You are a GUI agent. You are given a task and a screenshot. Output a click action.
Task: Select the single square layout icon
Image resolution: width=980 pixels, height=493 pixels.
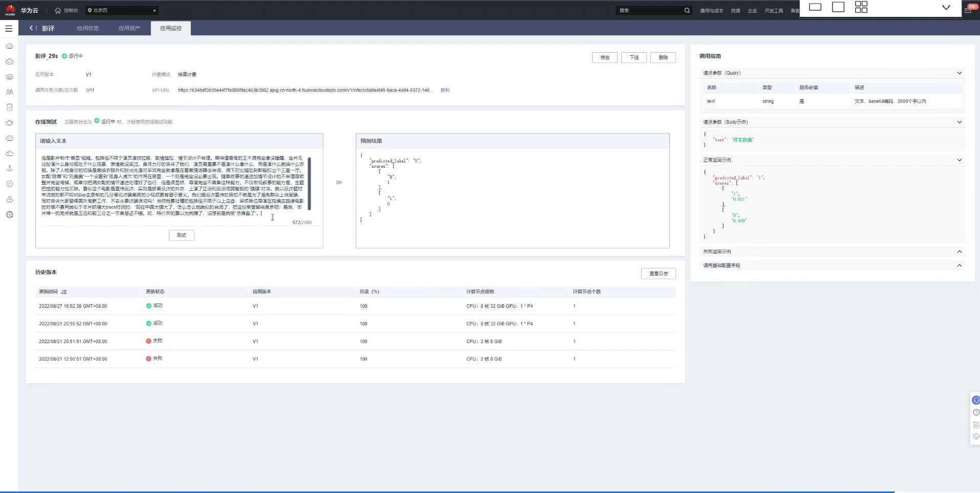838,7
